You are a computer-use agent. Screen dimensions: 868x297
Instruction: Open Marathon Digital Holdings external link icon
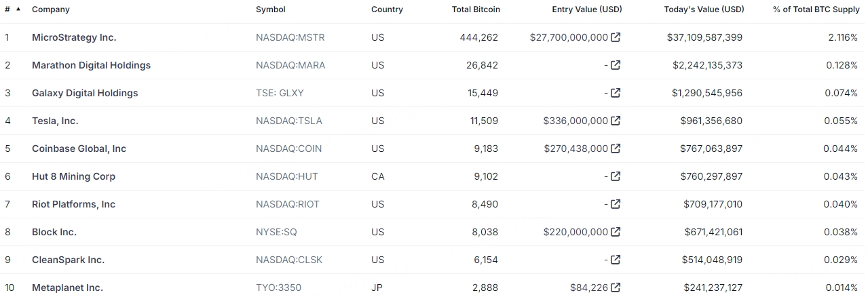tap(616, 65)
